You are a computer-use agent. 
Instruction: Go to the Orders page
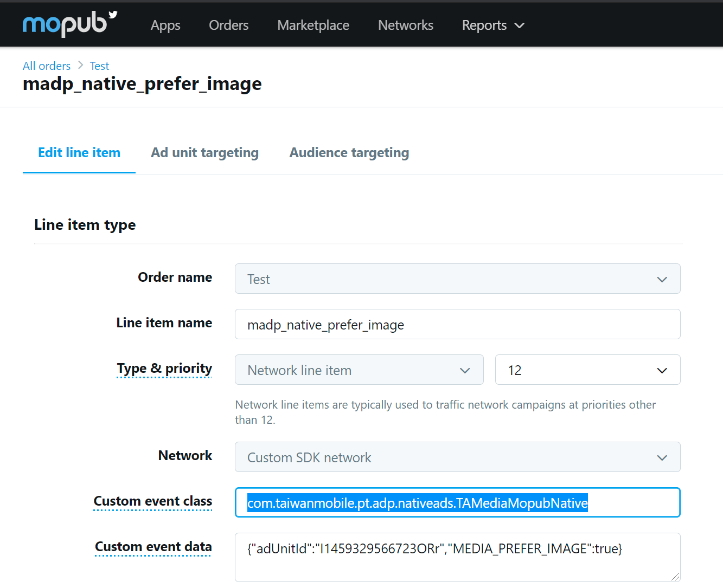229,25
